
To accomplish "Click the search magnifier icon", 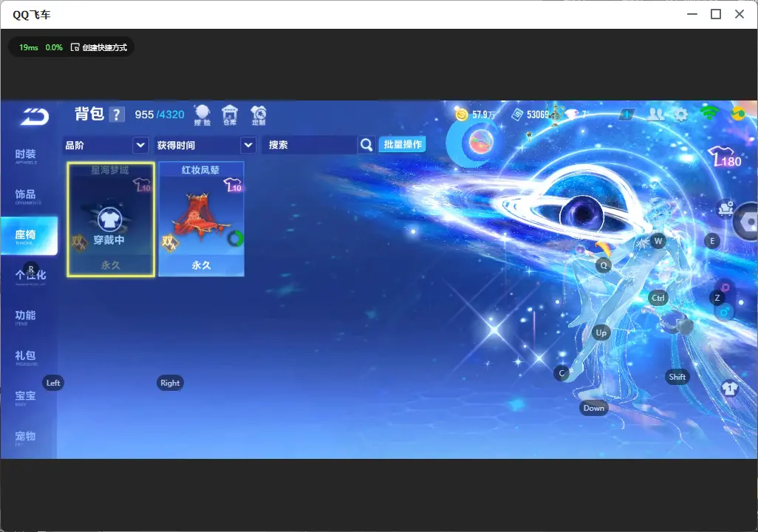I will pyautogui.click(x=366, y=145).
